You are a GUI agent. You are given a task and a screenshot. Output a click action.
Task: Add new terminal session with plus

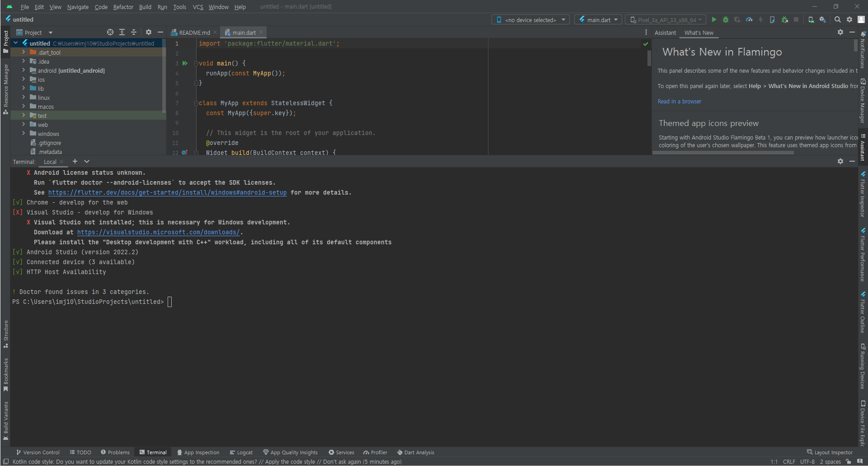point(75,161)
